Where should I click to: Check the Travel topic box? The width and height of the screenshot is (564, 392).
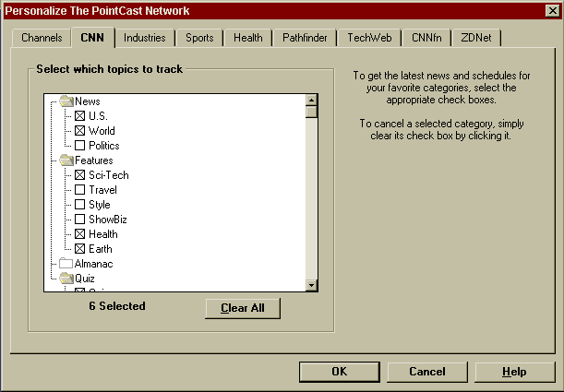click(79, 190)
